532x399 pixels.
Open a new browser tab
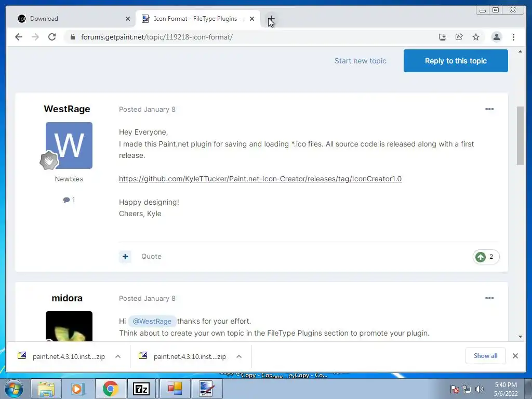(x=271, y=19)
